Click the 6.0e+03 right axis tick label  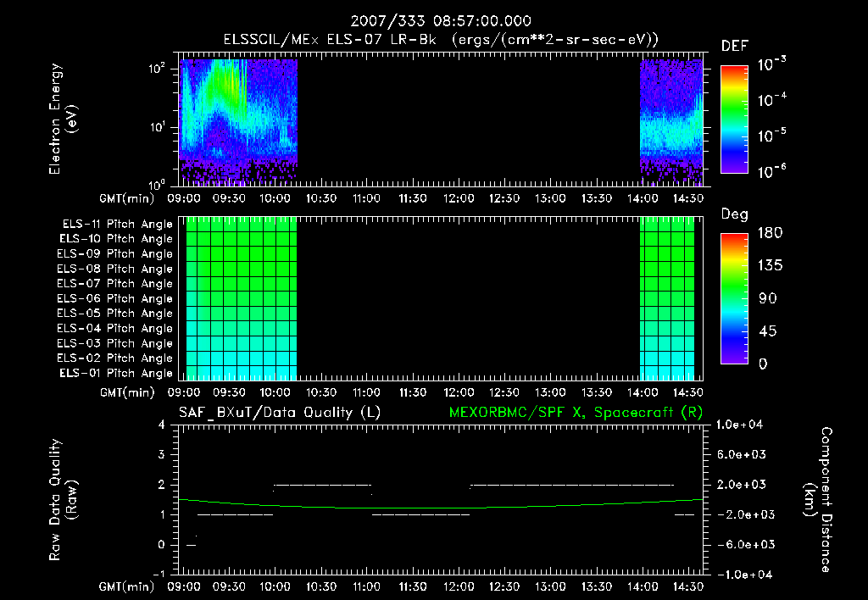click(741, 455)
